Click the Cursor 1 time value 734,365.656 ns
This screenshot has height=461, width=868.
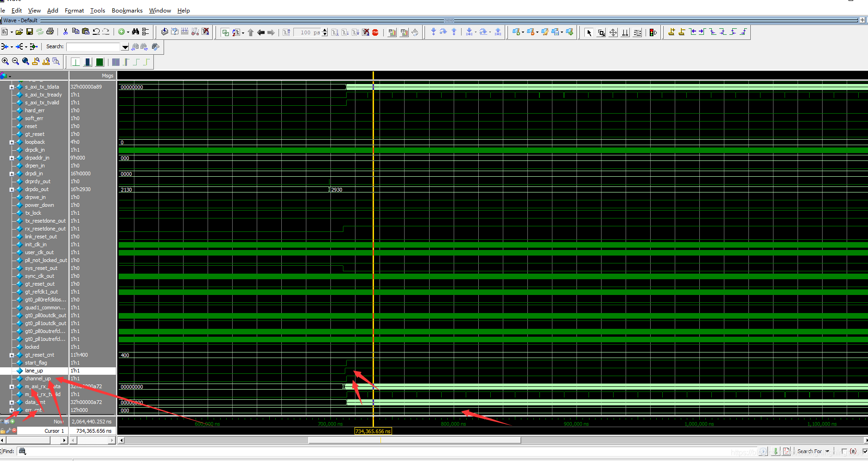tap(94, 431)
